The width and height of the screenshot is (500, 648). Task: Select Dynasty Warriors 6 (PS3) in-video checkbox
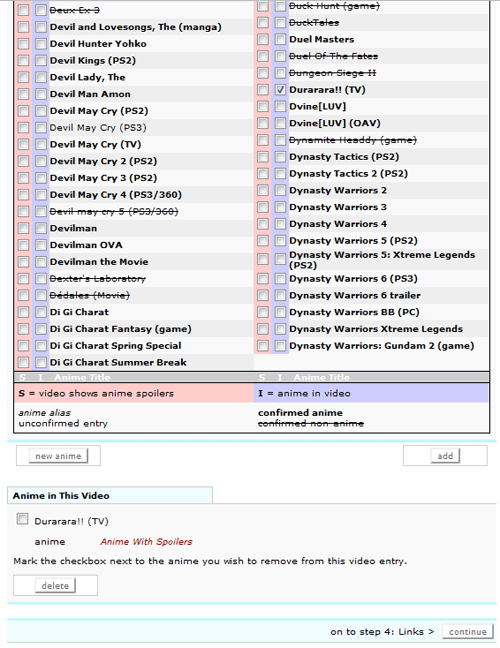(x=280, y=279)
